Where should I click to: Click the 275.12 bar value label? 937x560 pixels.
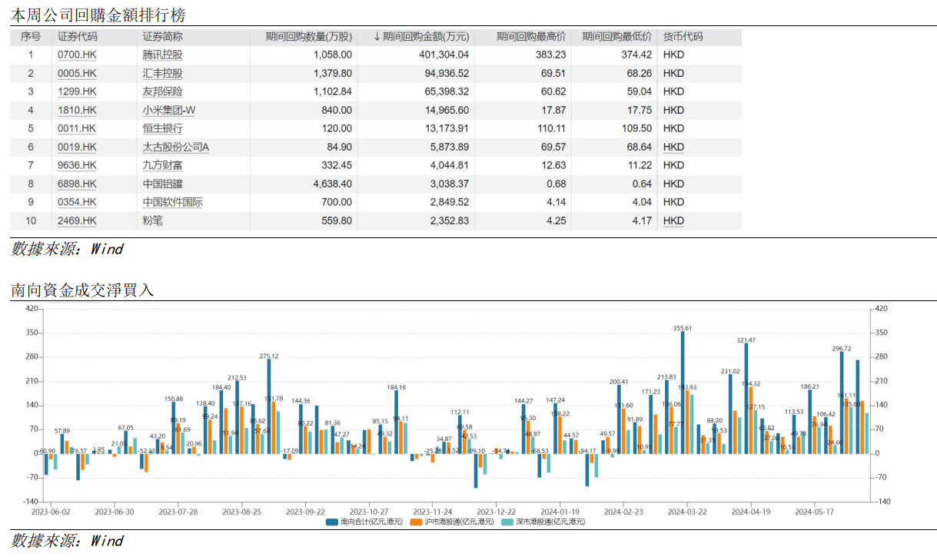[x=269, y=356]
